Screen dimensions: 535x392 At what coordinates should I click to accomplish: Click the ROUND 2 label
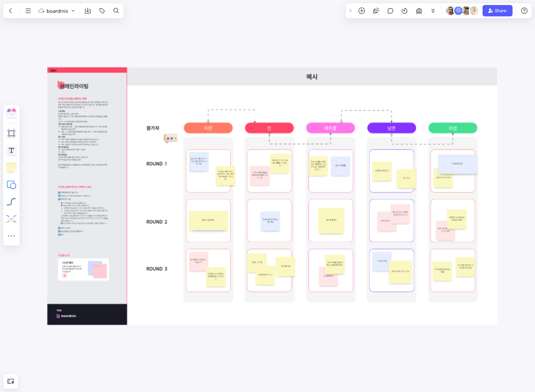click(157, 222)
